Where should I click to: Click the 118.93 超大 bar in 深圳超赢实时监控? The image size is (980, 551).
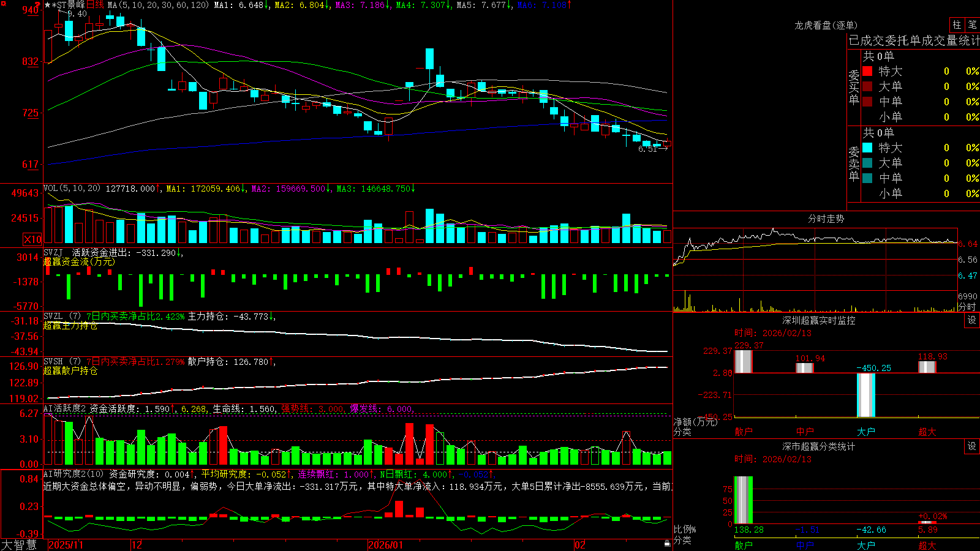click(x=927, y=367)
